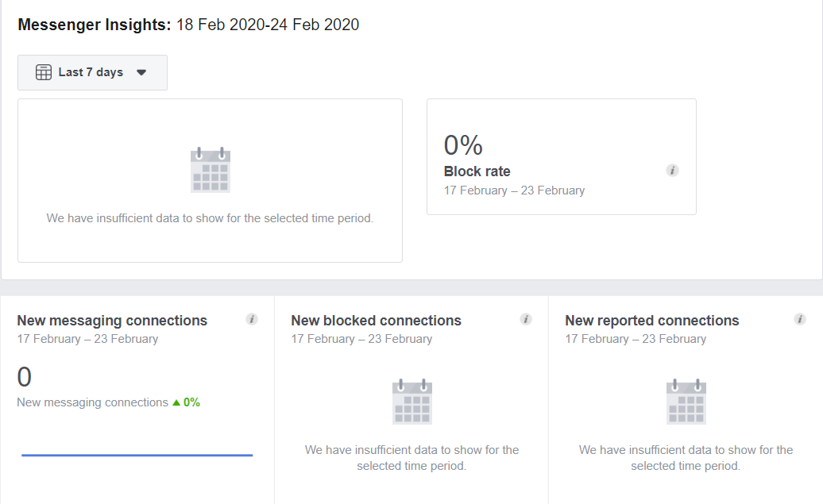Click the calendar icon on the date range selector
Viewport: 823px width, 504px height.
point(44,71)
